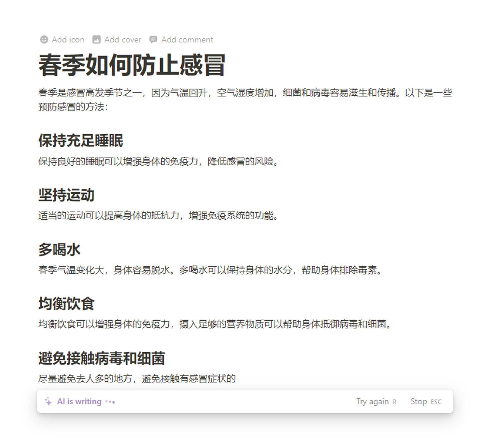Click the Add icon label
499x448 pixels.
click(68, 40)
